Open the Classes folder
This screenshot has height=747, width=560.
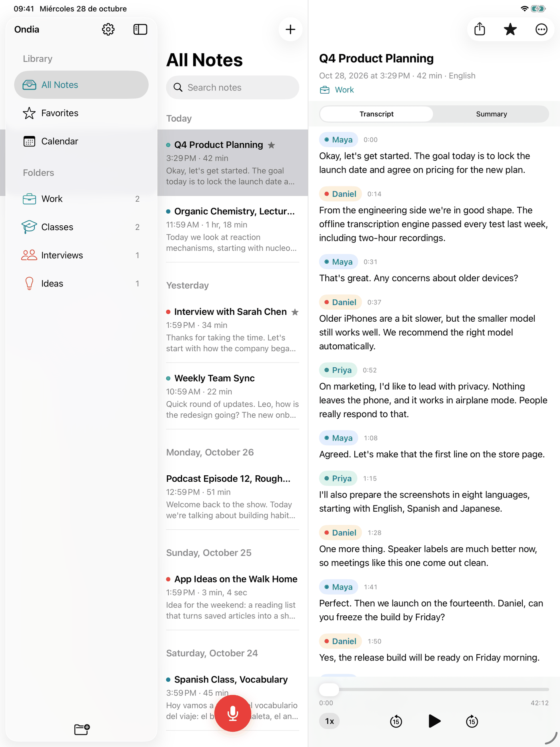pyautogui.click(x=81, y=227)
